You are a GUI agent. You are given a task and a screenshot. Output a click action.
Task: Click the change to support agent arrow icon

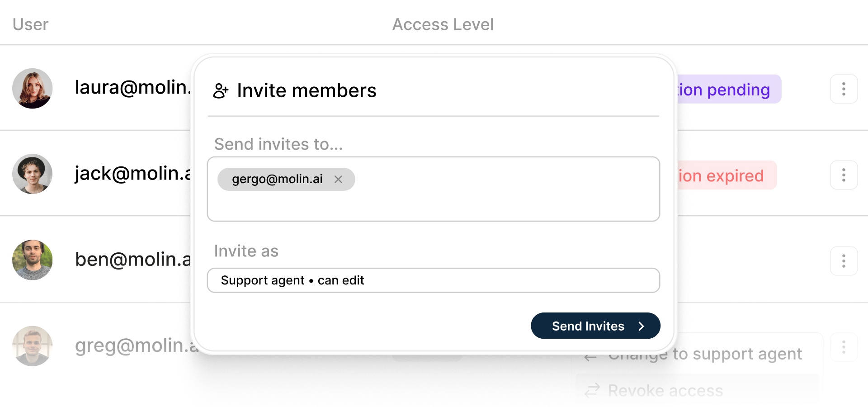[x=590, y=357]
